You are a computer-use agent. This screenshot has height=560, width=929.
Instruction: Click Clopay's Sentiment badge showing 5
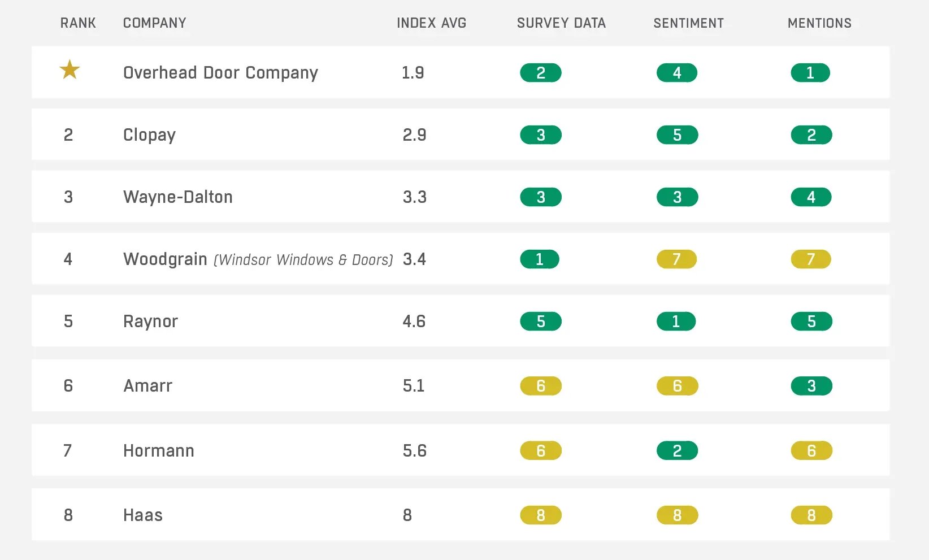(677, 135)
